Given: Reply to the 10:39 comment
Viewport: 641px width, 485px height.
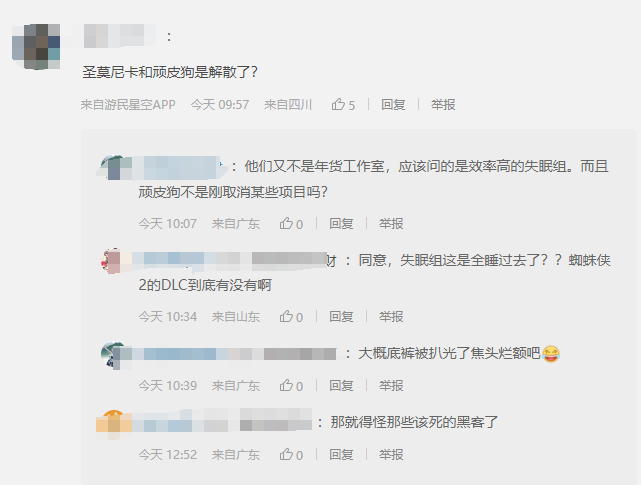Looking at the screenshot, I should click(x=341, y=386).
